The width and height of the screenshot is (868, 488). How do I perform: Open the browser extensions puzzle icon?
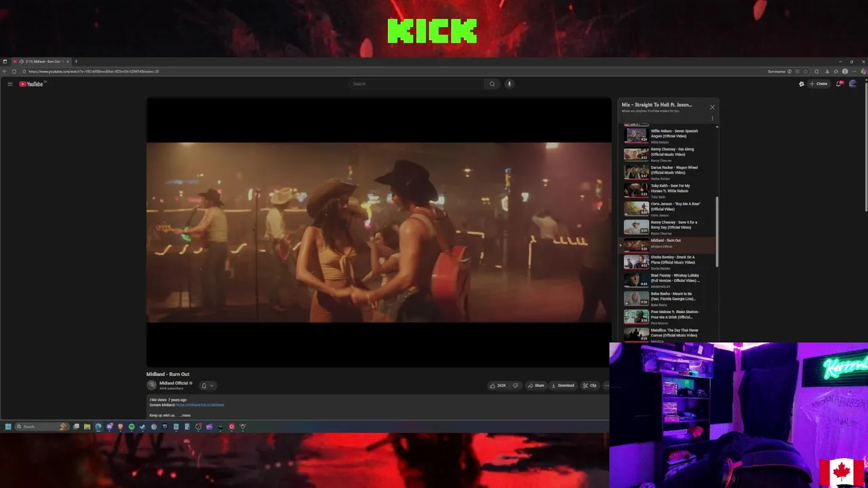point(816,71)
